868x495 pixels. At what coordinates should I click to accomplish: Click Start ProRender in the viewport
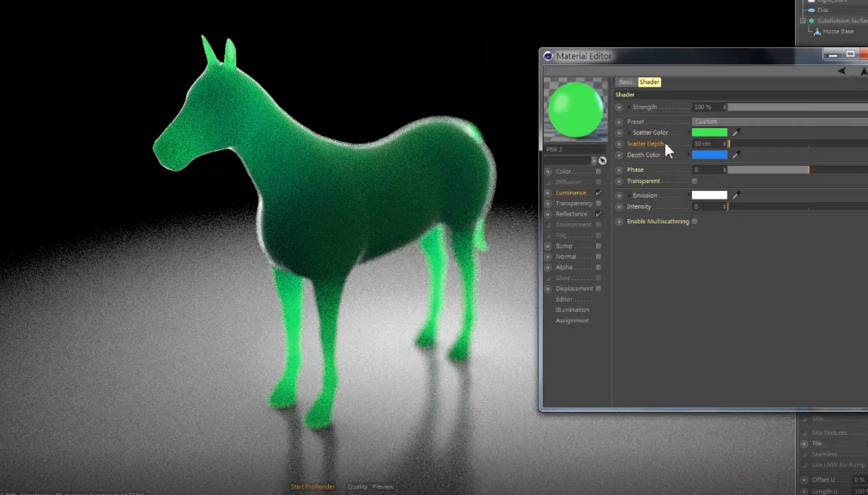tap(313, 486)
